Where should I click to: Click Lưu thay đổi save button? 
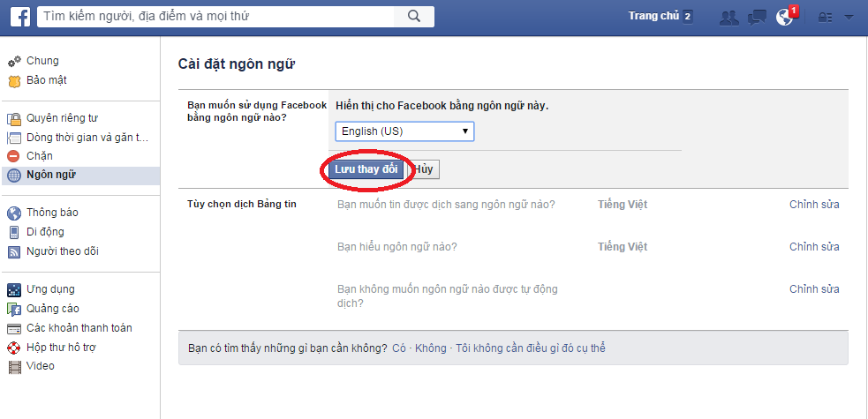[366, 169]
